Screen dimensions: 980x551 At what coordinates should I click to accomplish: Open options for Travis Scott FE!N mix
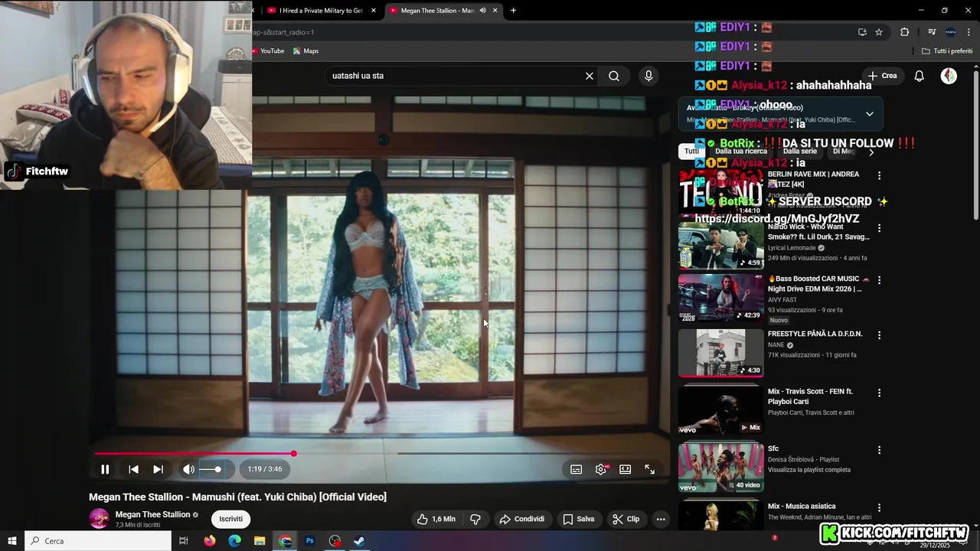pos(879,393)
